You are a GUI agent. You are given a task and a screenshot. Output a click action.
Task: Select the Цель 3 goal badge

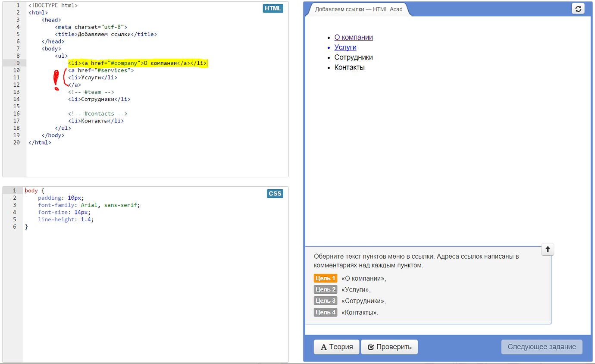click(326, 301)
